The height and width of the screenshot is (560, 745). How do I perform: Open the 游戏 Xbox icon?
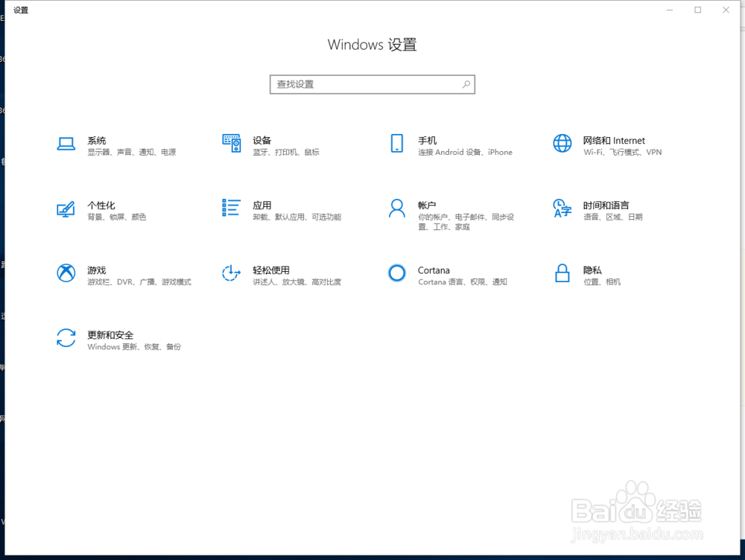66,273
